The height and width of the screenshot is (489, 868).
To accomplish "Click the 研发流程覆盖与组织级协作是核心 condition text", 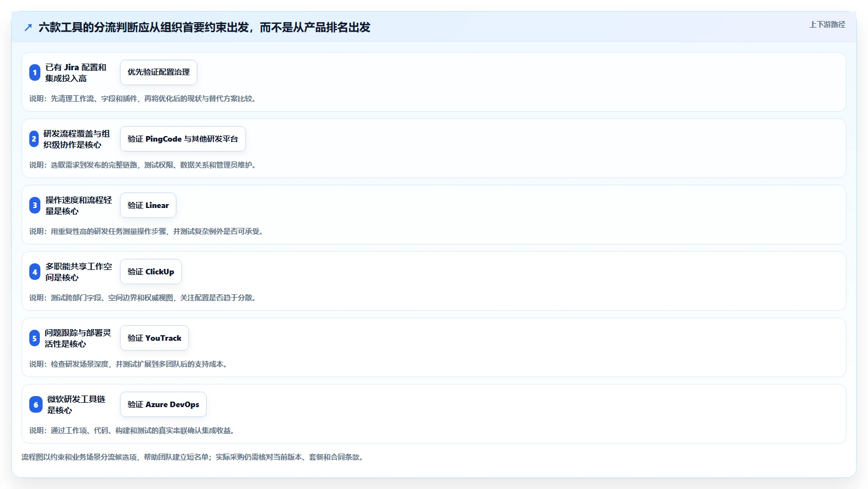I will click(x=77, y=139).
